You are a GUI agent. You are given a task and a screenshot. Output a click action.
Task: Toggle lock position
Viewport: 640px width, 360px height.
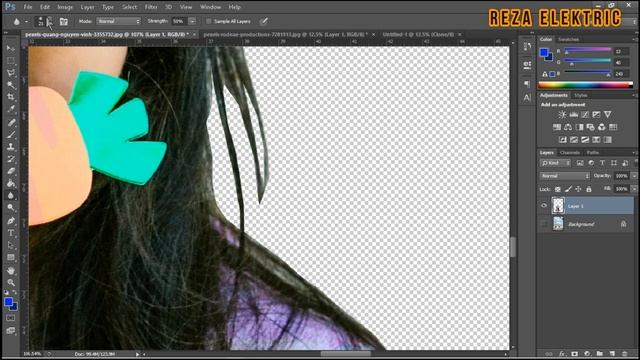click(578, 189)
